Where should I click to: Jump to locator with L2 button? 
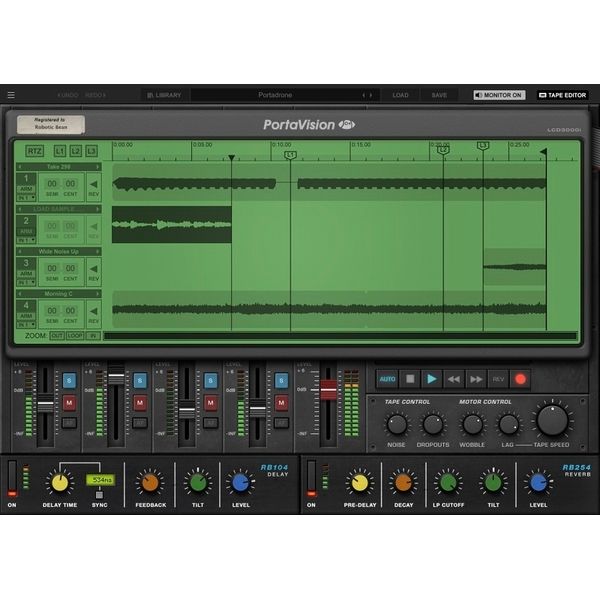[76, 151]
